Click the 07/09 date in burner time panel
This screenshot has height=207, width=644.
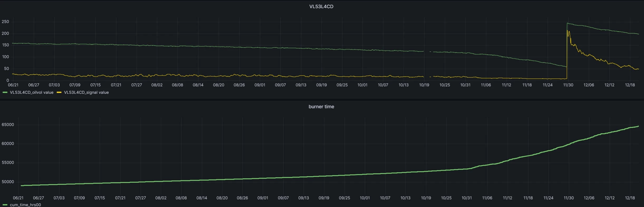(79, 198)
